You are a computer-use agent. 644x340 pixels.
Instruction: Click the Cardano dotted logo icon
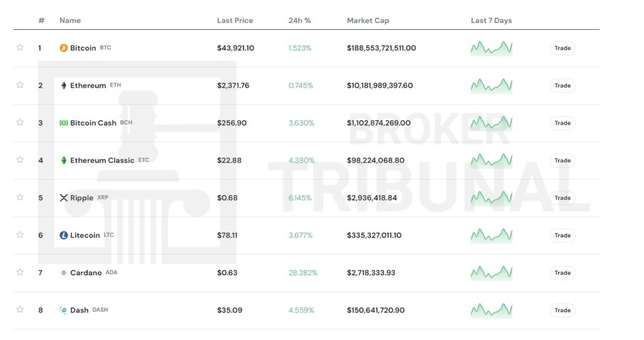pos(64,273)
